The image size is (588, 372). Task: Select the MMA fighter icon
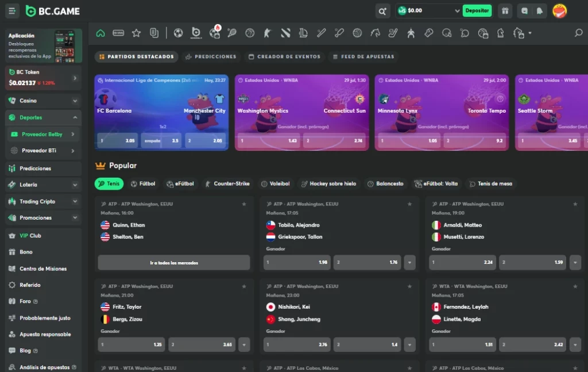pos(411,33)
